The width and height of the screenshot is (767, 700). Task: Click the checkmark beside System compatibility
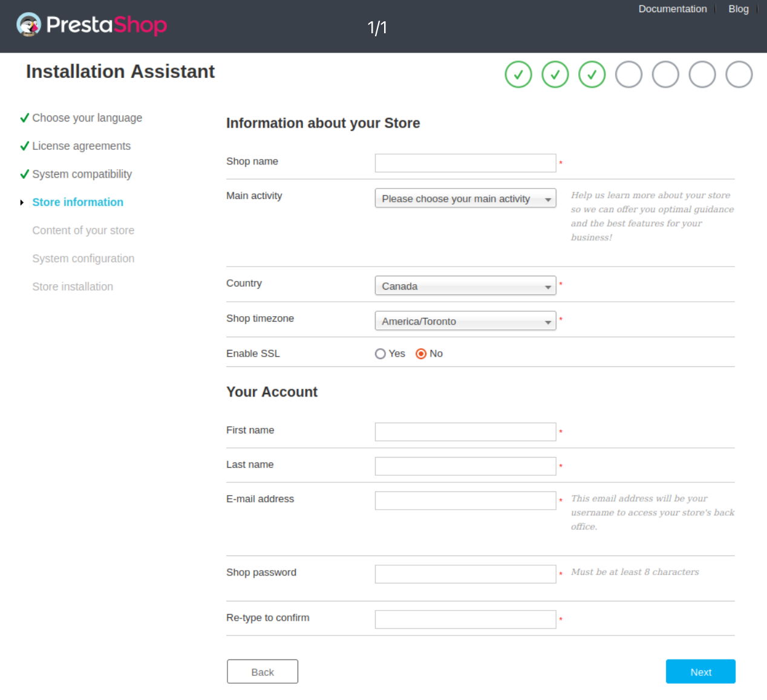click(25, 174)
